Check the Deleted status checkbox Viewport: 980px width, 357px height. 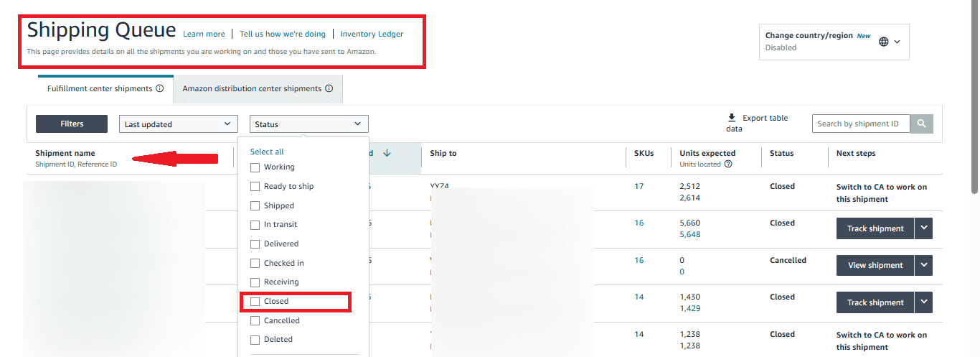[255, 339]
